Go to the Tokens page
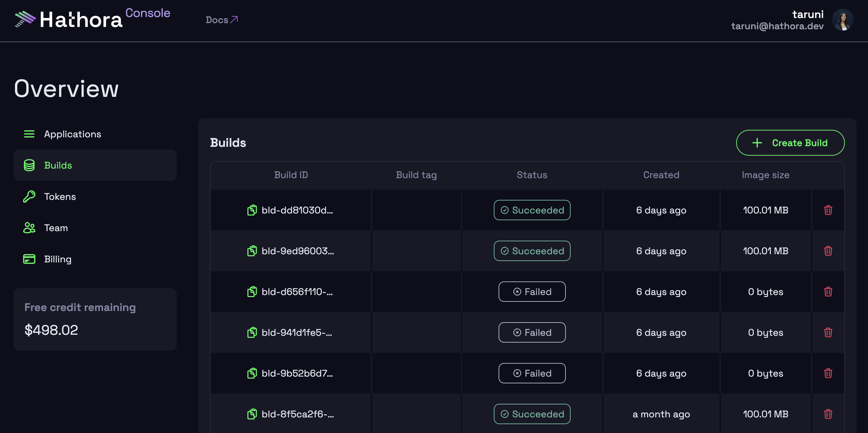 click(60, 196)
